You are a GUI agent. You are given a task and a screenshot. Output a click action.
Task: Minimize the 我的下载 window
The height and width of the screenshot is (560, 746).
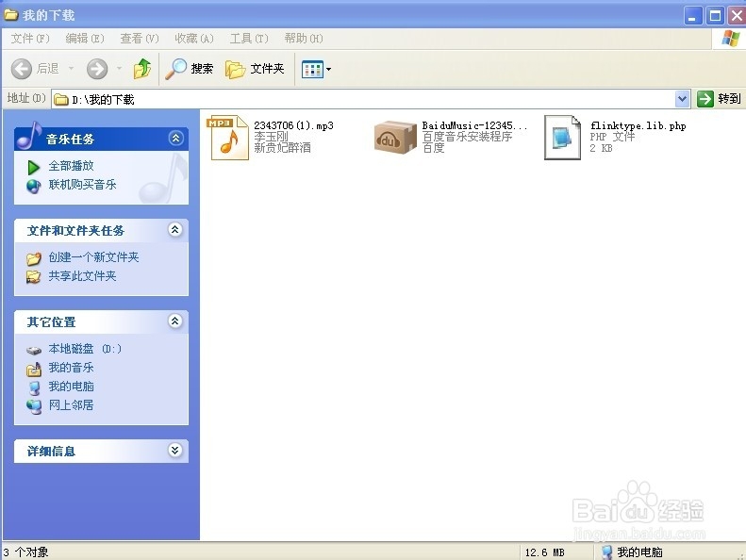pos(692,16)
